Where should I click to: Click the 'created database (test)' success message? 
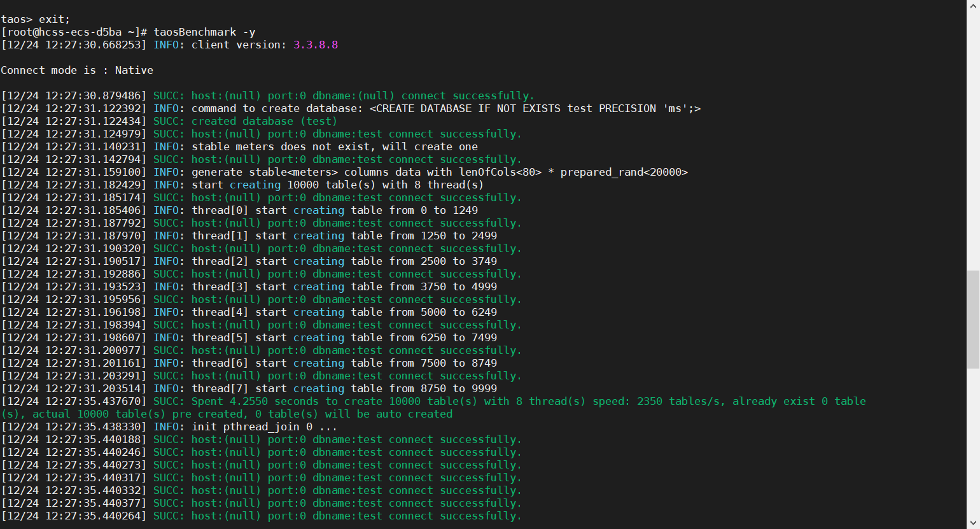264,121
